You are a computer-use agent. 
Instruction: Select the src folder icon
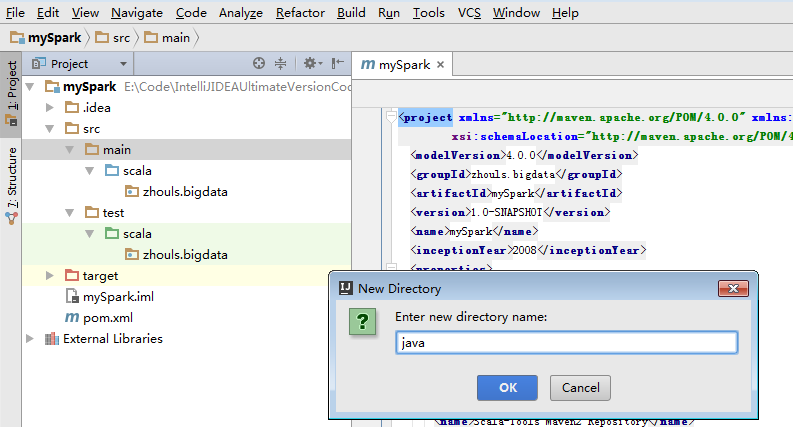click(72, 129)
